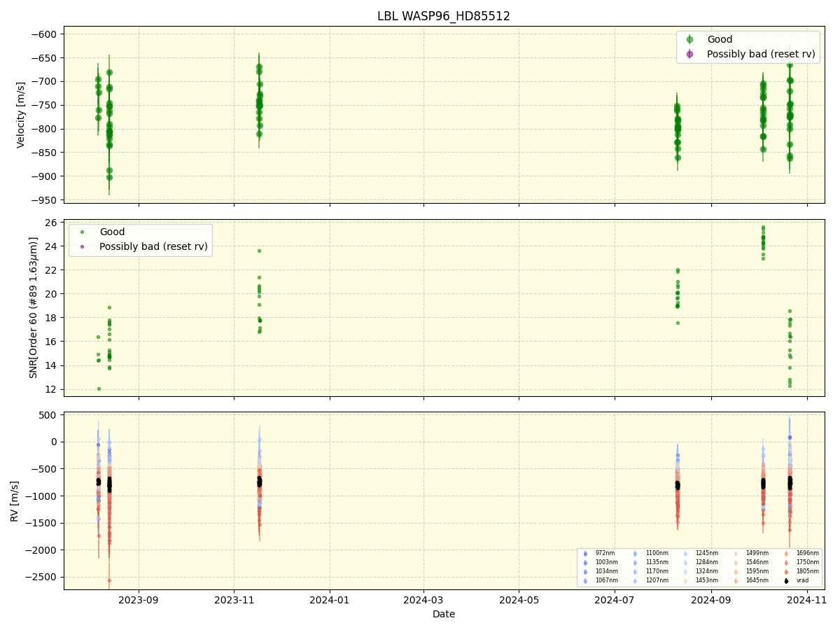This screenshot has width=840, height=630.
Task: Click the 972nm legend entry
Action: pyautogui.click(x=606, y=554)
